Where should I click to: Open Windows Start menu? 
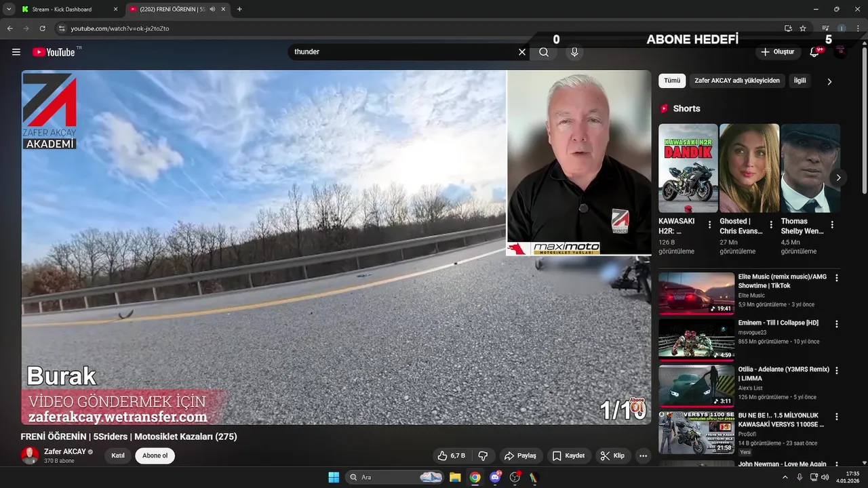tap(334, 477)
